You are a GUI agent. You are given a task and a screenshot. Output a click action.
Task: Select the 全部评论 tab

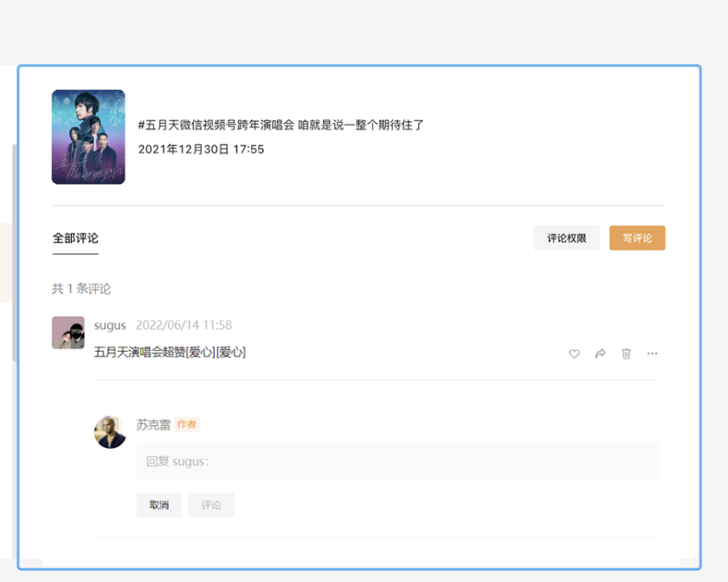point(74,236)
